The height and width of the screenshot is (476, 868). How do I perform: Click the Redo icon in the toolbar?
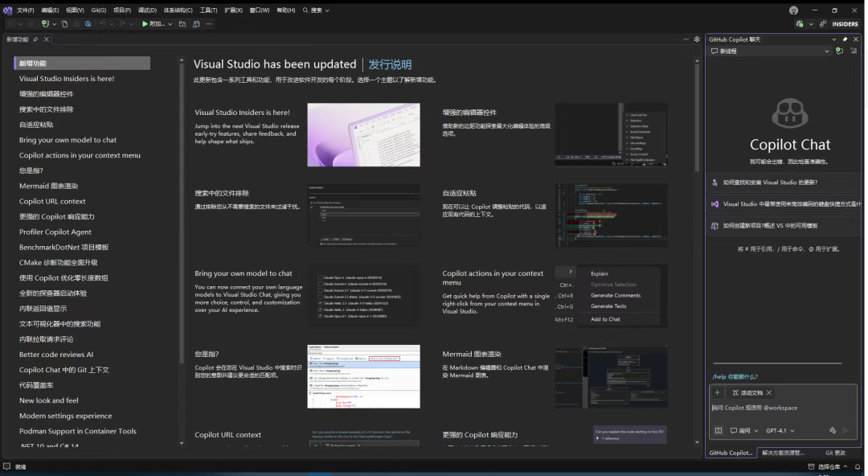[x=122, y=24]
